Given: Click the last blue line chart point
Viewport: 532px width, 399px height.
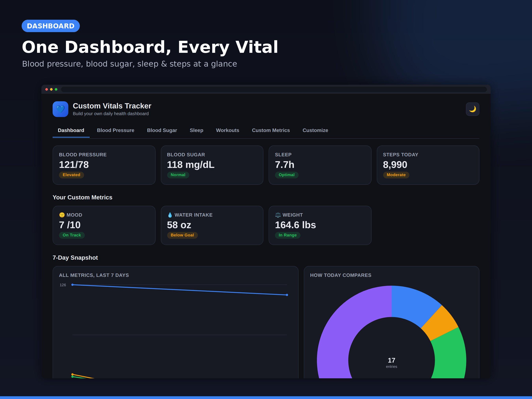Looking at the screenshot, I should pos(287,295).
